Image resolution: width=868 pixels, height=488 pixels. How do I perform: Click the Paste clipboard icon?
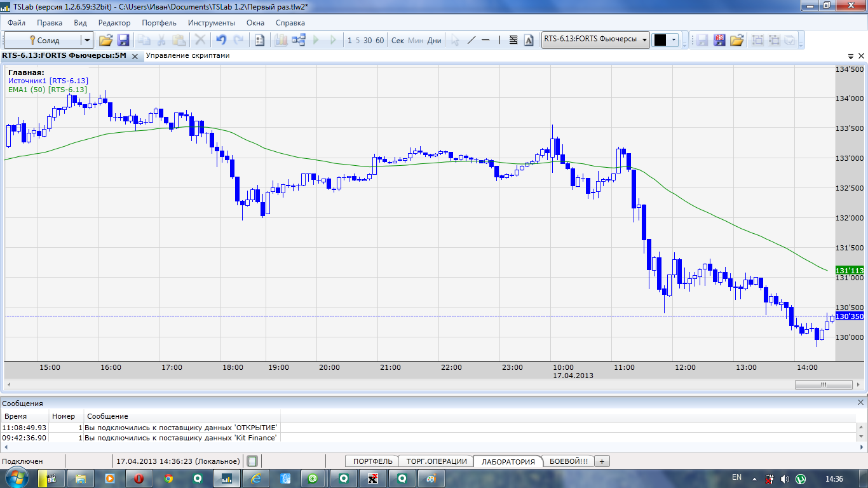(179, 40)
